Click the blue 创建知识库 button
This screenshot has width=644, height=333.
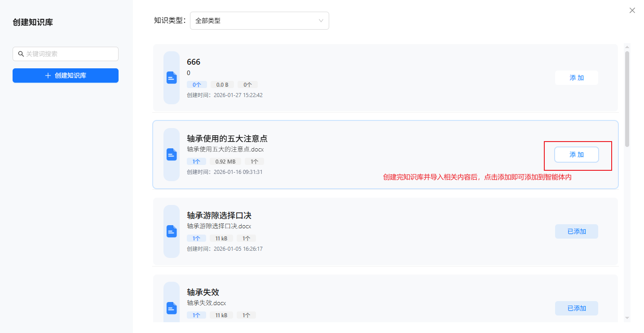tap(66, 75)
